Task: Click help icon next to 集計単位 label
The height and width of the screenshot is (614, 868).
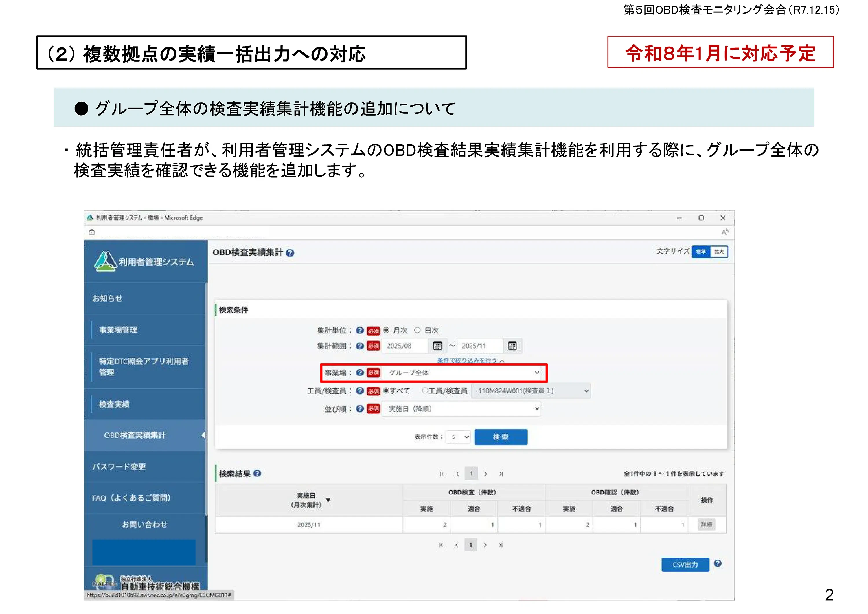Action: click(x=360, y=330)
